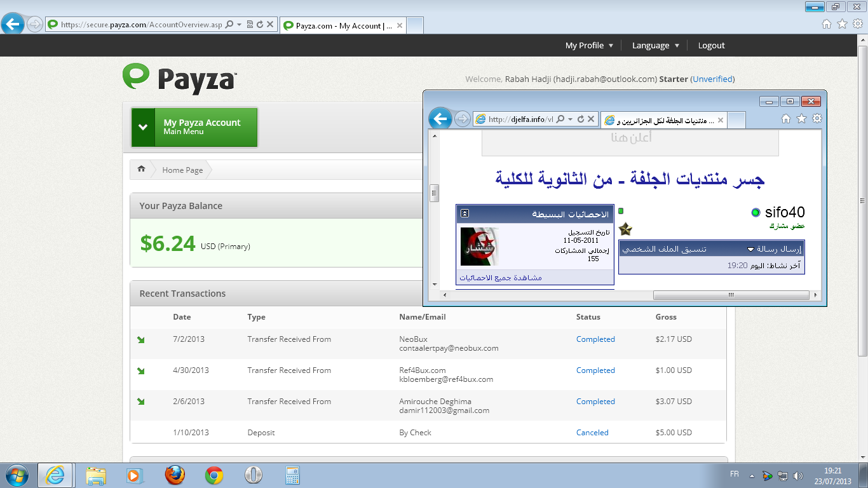Viewport: 868px width, 488px height.
Task: Stop loading the djelfa.info page
Action: click(591, 119)
